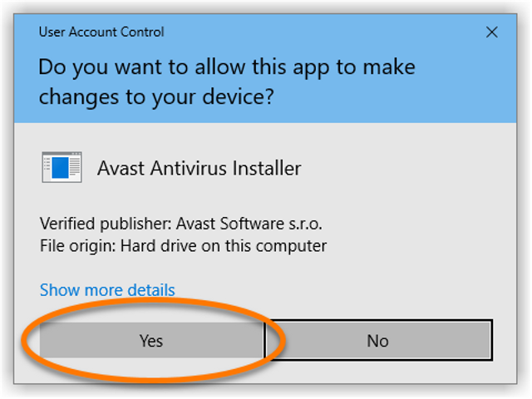Click the Avast Software s.r.o. publisher name
Screen dimensions: 532x399
249,224
